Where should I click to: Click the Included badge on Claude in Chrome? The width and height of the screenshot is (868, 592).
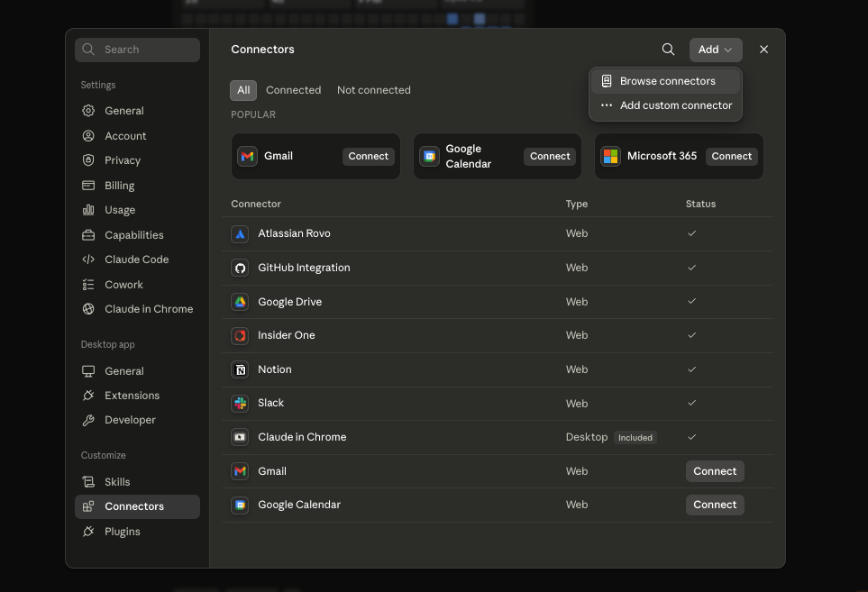coord(635,438)
